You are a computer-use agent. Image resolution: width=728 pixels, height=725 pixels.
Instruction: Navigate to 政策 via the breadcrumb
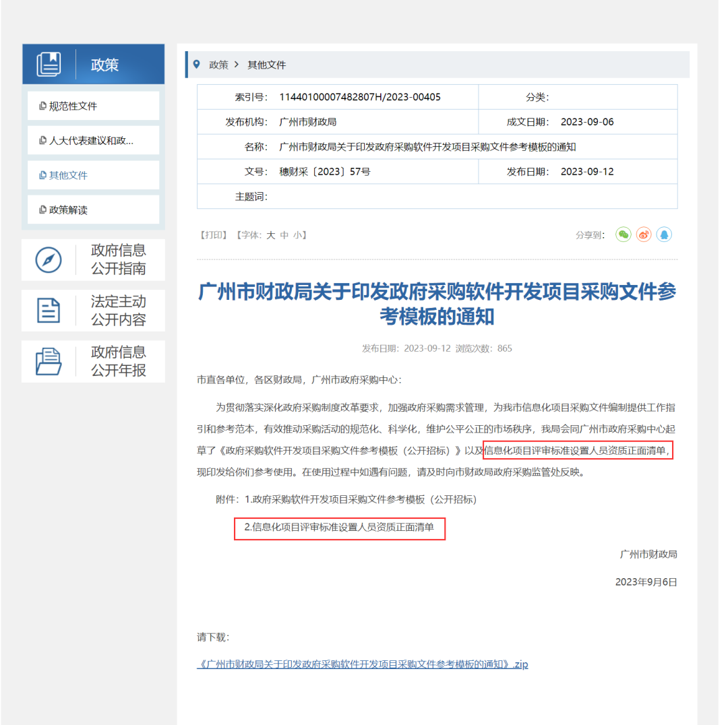(x=218, y=64)
